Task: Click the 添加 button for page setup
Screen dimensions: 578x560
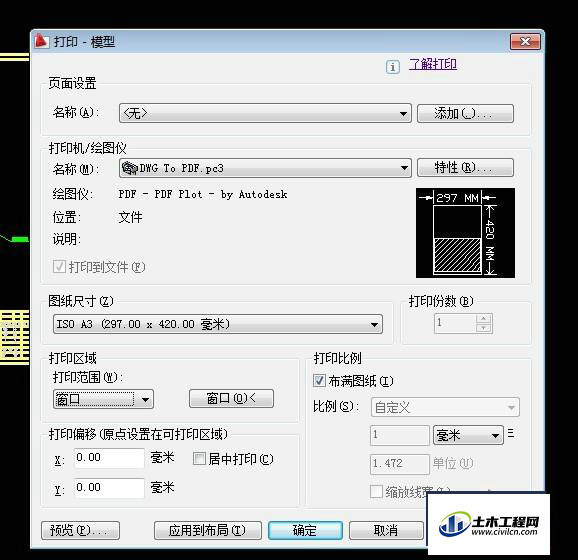Action: (x=465, y=113)
